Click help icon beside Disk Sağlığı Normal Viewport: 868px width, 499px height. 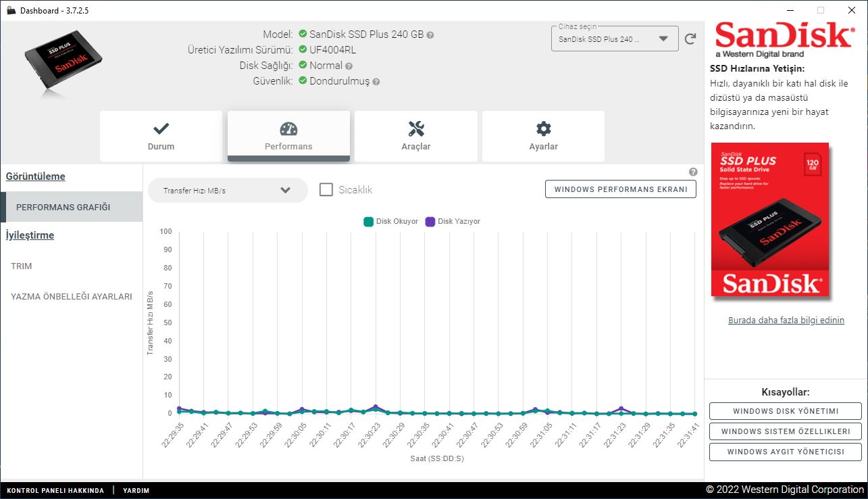click(x=349, y=66)
